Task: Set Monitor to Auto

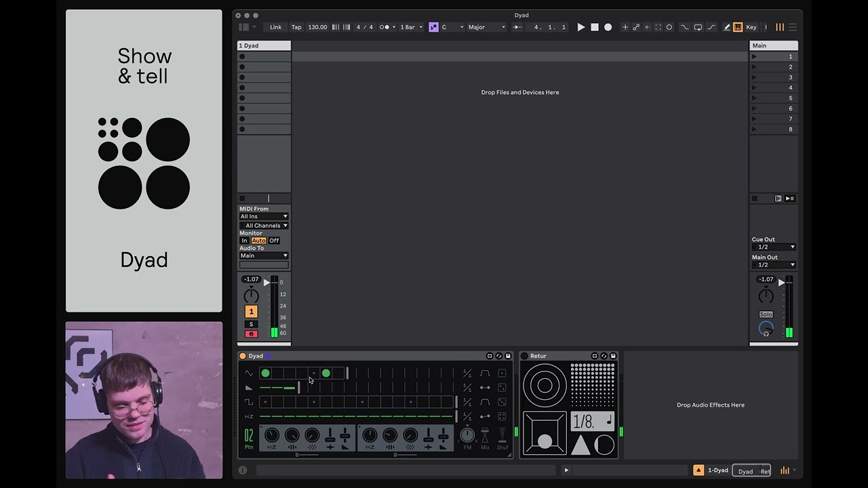Action: [x=258, y=241]
